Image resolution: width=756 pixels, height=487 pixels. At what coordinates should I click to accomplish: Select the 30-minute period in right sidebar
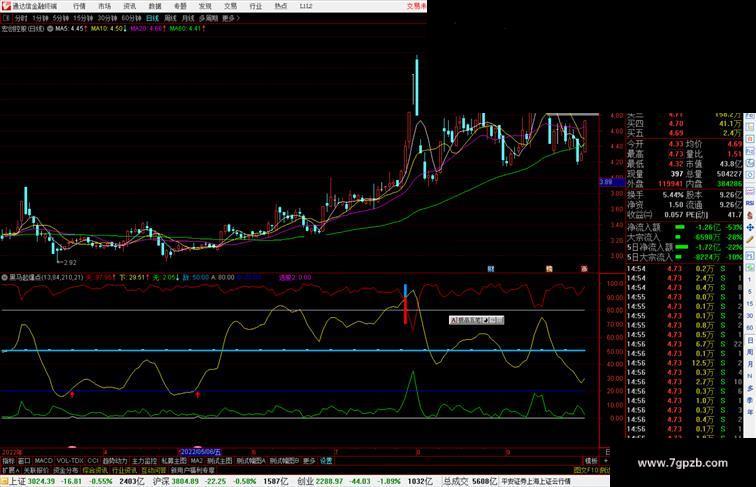pyautogui.click(x=750, y=316)
